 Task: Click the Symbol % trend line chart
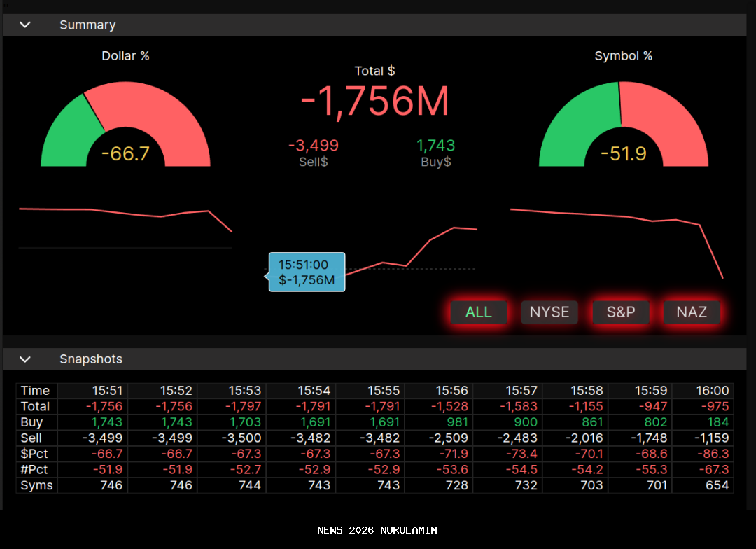[x=616, y=216]
